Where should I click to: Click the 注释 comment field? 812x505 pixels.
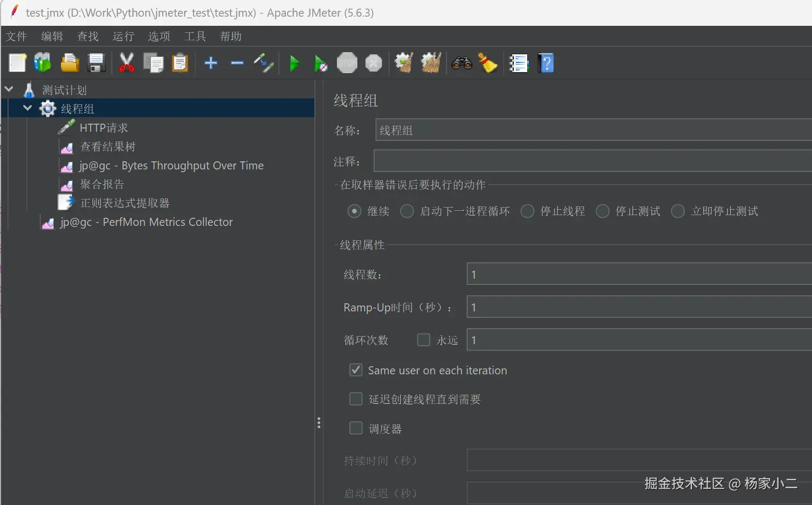pyautogui.click(x=593, y=161)
